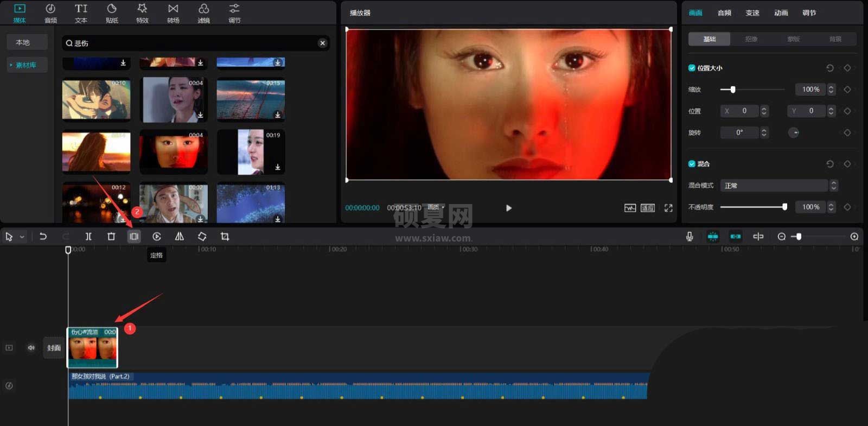This screenshot has width=868, height=426.
Task: Open the 音频 audio tab in top toolbar
Action: [50, 13]
